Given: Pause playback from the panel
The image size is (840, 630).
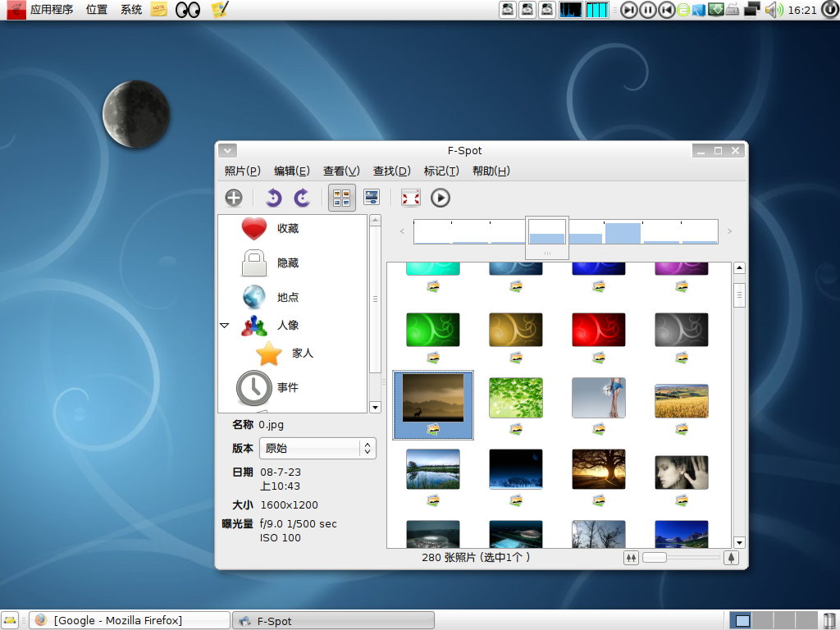Looking at the screenshot, I should point(648,10).
